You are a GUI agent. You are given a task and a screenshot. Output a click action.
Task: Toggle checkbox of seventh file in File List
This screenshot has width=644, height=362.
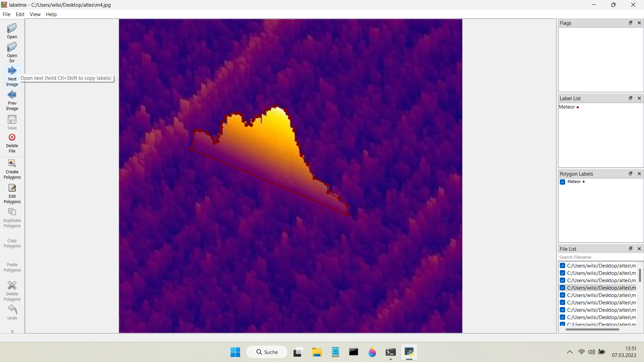[x=562, y=310]
